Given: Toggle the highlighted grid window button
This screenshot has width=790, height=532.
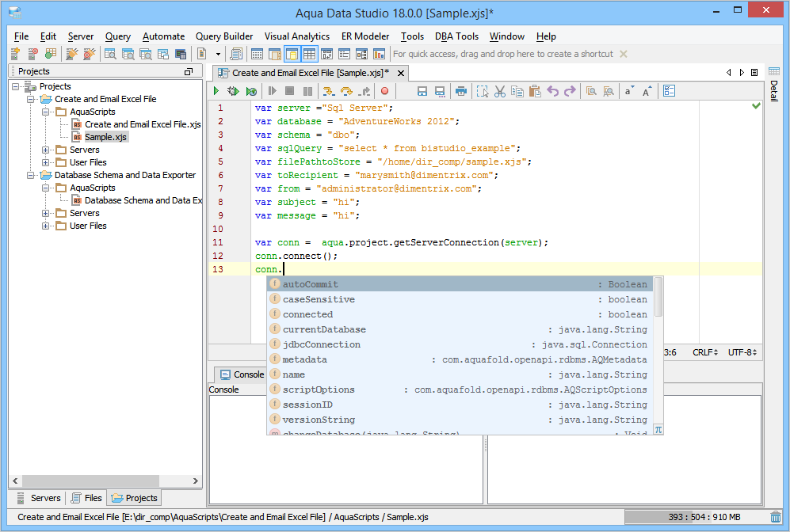Looking at the screenshot, I should (x=309, y=54).
